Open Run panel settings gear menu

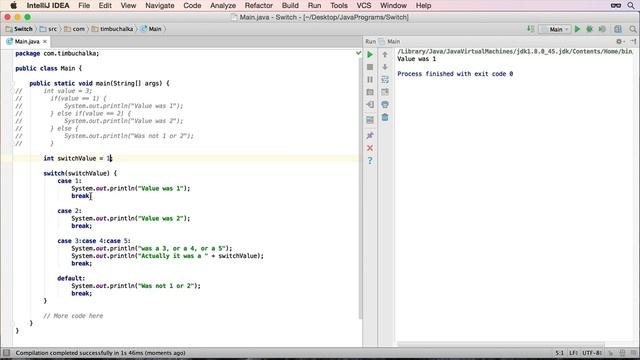click(620, 41)
